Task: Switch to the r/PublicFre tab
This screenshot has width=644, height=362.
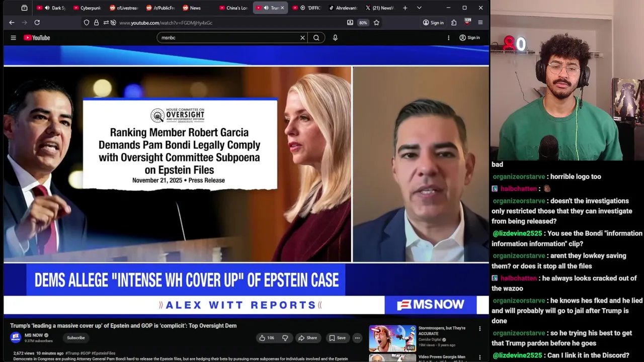Action: click(x=160, y=8)
